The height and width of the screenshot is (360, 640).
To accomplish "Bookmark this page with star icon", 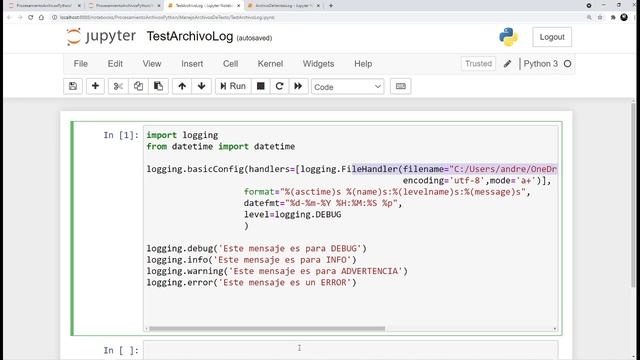I will point(600,18).
